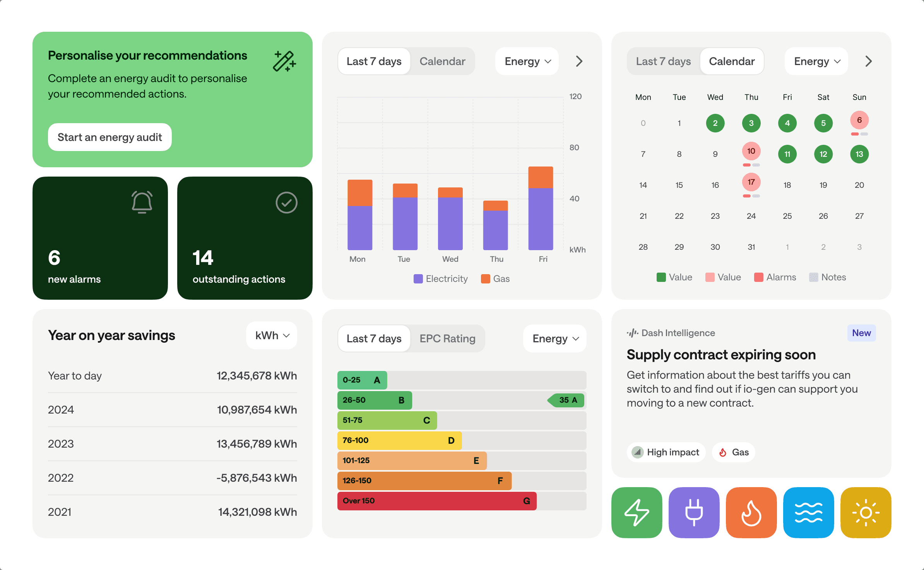Expand Energy dropdown in bar chart card
The image size is (924, 570).
pos(527,61)
